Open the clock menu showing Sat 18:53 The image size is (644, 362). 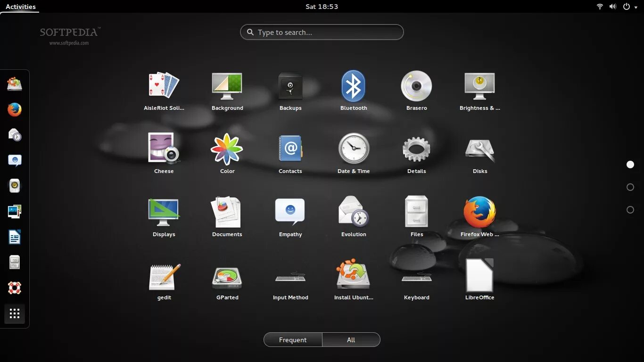tap(322, 7)
